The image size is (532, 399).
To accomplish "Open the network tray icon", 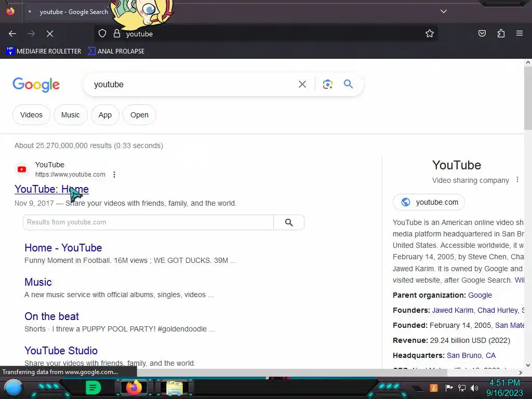I will (462, 388).
